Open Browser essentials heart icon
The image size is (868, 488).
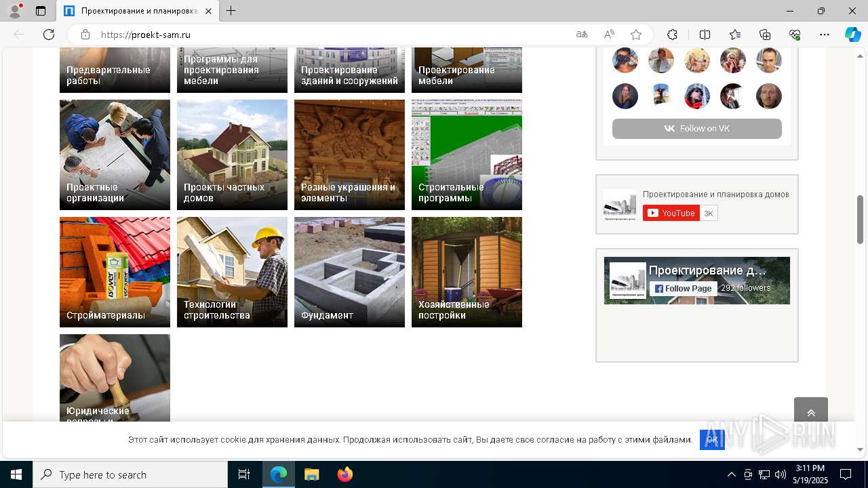pyautogui.click(x=795, y=35)
